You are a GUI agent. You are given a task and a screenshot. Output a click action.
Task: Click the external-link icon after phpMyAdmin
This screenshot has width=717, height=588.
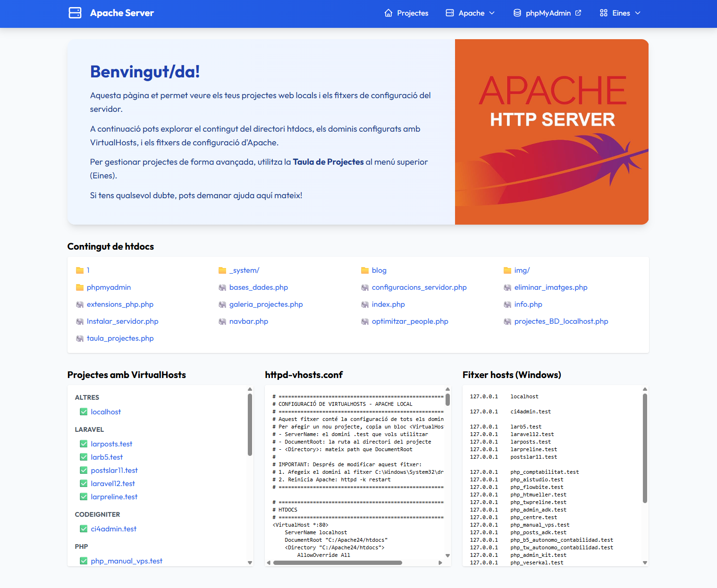(x=578, y=13)
